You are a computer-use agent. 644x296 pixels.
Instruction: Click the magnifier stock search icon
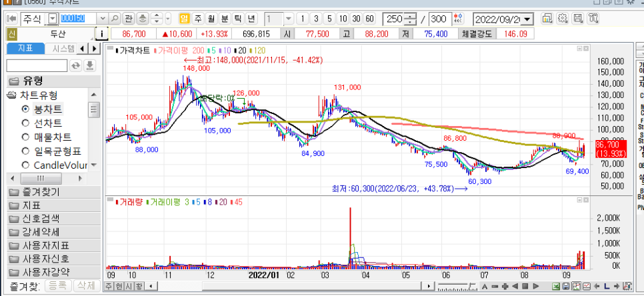(115, 19)
